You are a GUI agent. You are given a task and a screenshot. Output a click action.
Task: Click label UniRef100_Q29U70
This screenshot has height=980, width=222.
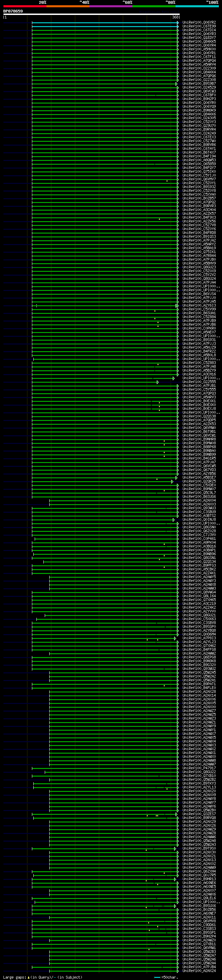point(199,125)
